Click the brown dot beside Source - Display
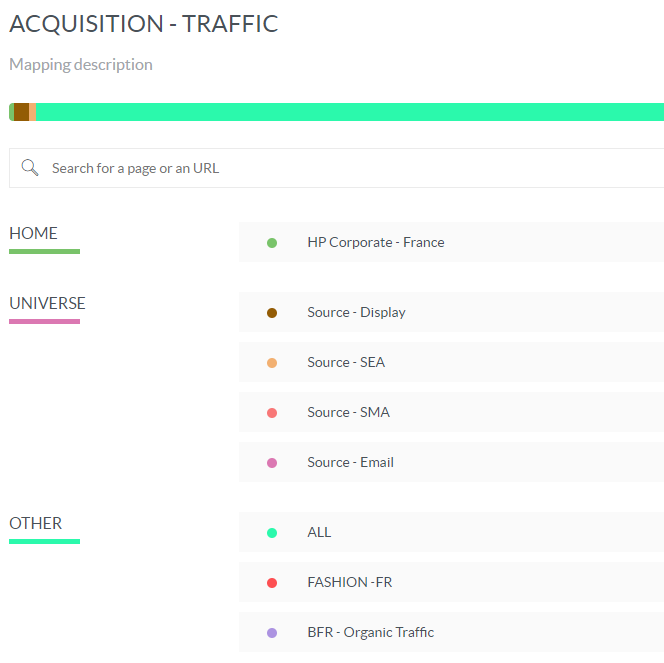 [272, 313]
